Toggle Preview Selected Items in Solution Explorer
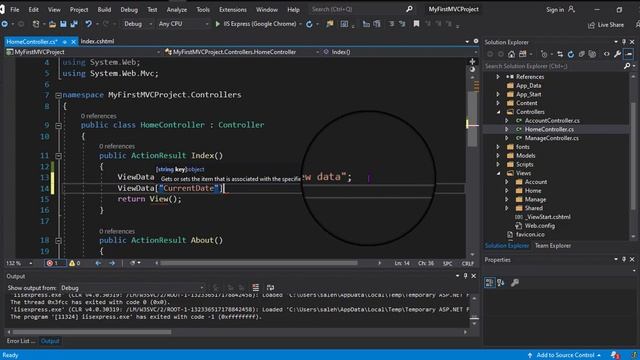 point(629,54)
